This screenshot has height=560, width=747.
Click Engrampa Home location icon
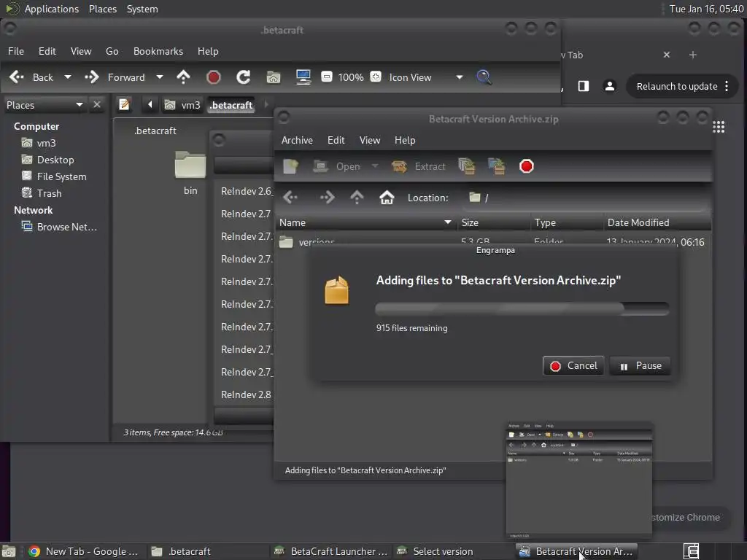click(x=387, y=197)
